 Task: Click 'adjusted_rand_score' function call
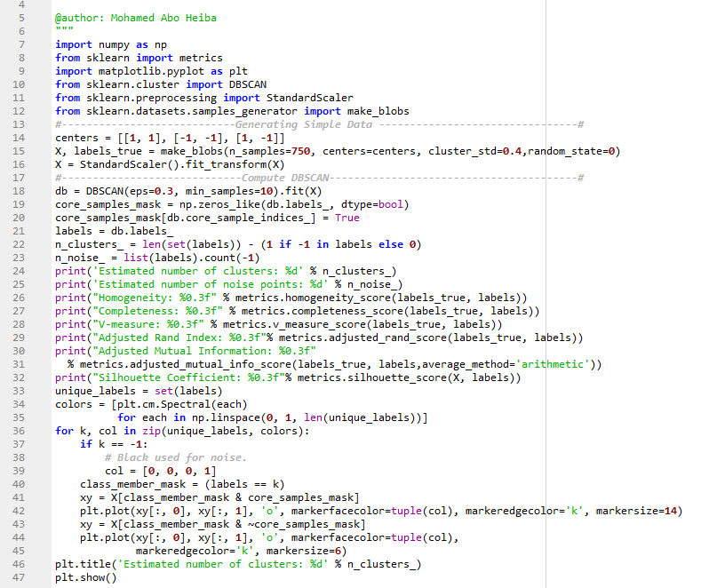pos(387,338)
